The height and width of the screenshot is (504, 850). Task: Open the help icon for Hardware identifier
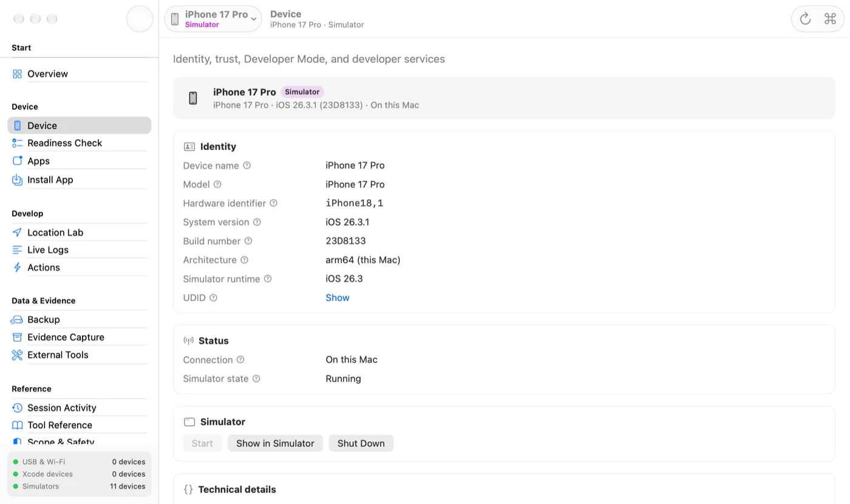pyautogui.click(x=274, y=203)
